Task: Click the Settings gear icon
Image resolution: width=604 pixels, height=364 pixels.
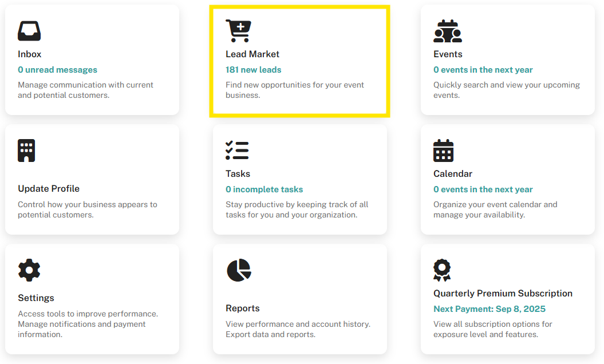Action: [29, 270]
